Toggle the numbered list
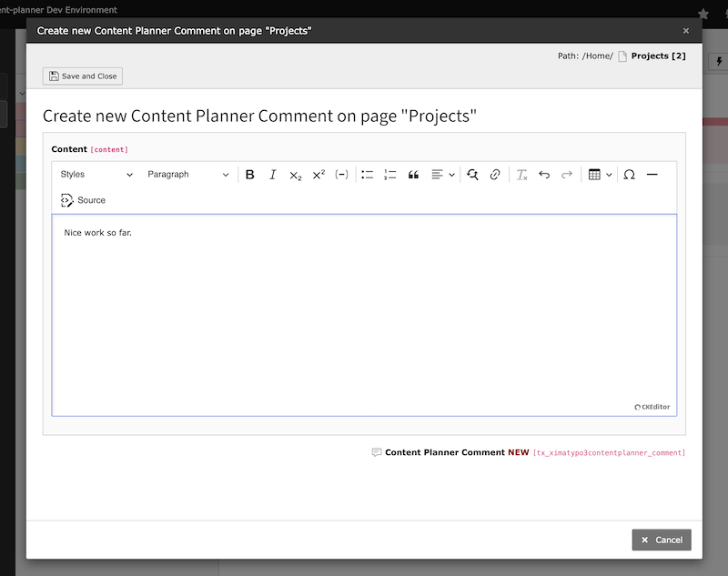The width and height of the screenshot is (728, 576). tap(389, 174)
